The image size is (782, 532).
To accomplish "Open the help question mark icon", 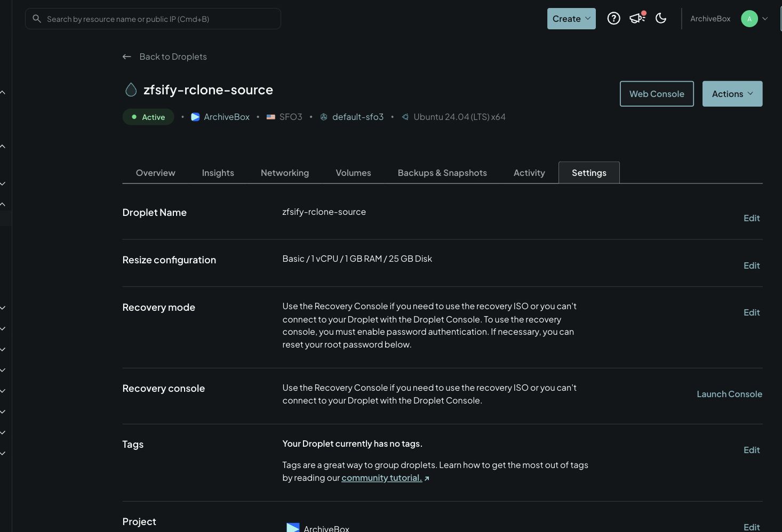I will tap(614, 19).
